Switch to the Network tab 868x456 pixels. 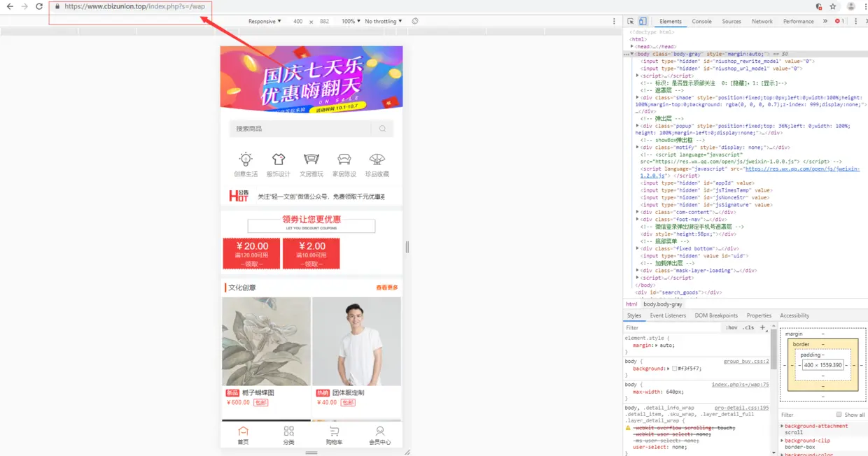coord(762,22)
